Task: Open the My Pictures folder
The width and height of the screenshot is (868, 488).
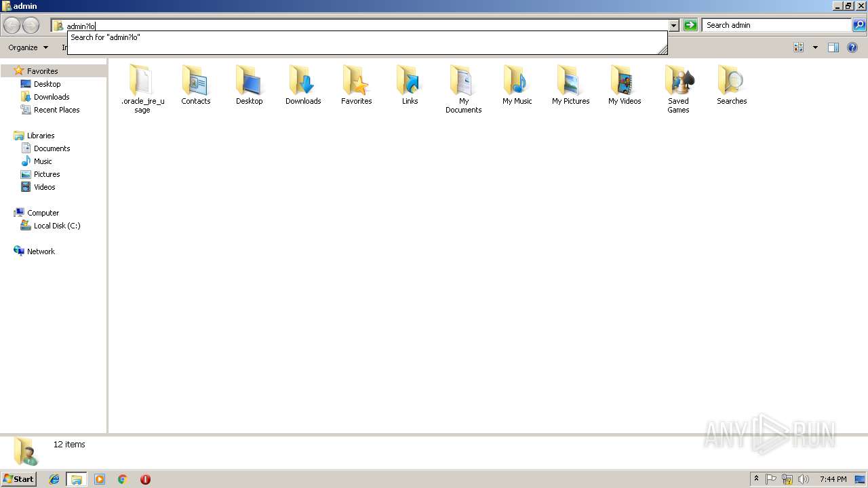Action: pyautogui.click(x=571, y=85)
